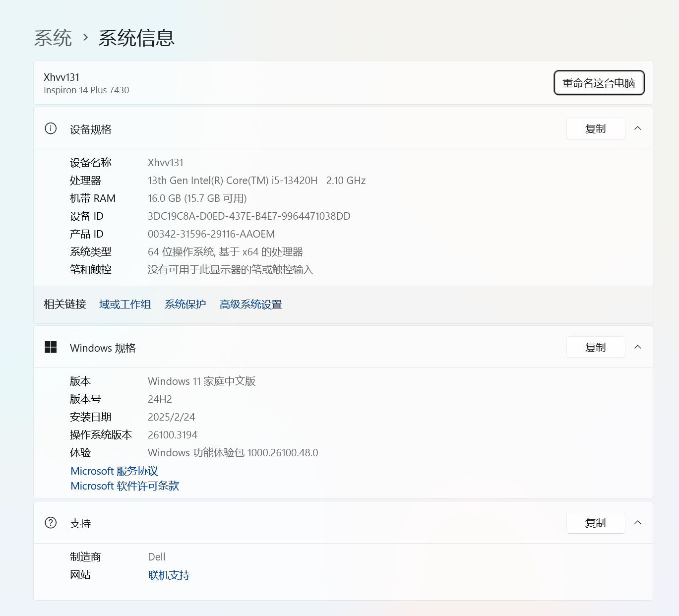Select the product ID 00342-31596-29116-AAOEM

coord(211,234)
